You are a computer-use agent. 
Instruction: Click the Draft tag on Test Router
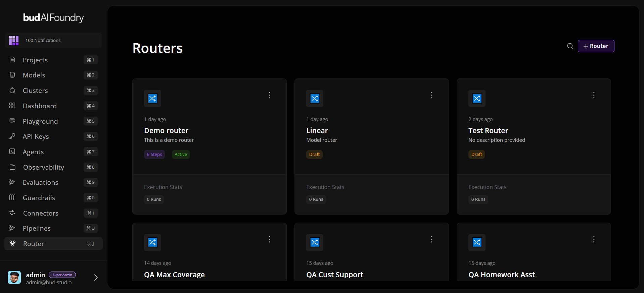coord(476,155)
